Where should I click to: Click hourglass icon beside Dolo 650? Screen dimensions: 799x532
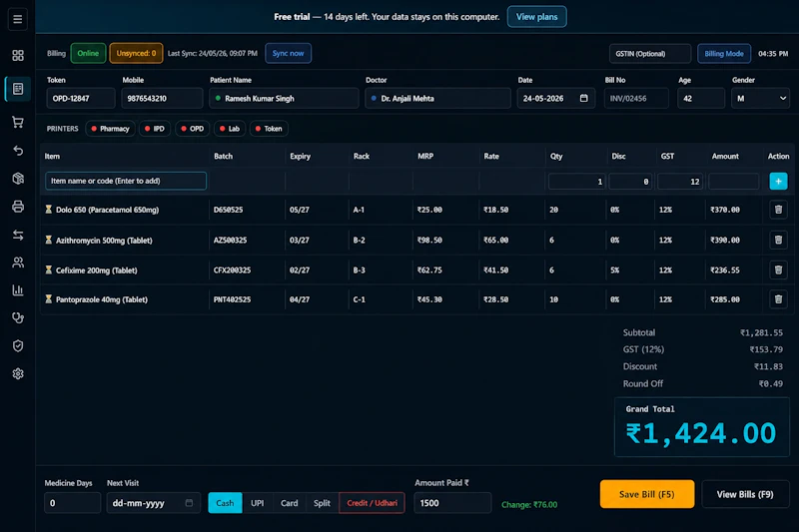tap(48, 210)
